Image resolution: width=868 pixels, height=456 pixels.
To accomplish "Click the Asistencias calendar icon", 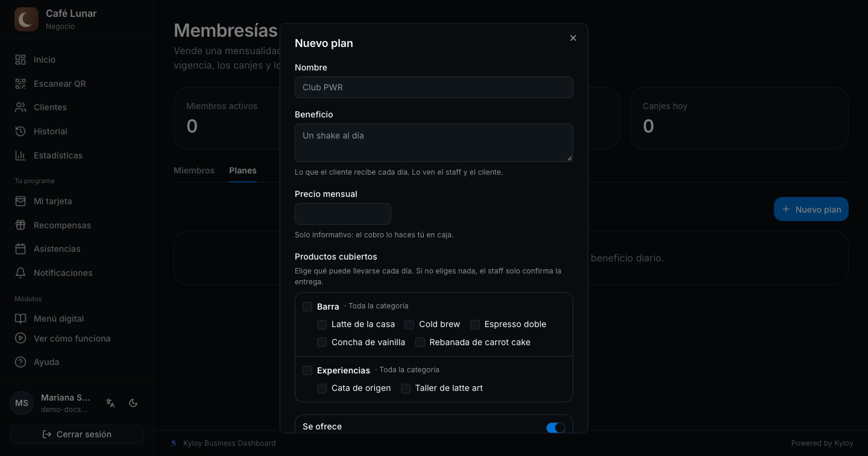I will pyautogui.click(x=20, y=249).
